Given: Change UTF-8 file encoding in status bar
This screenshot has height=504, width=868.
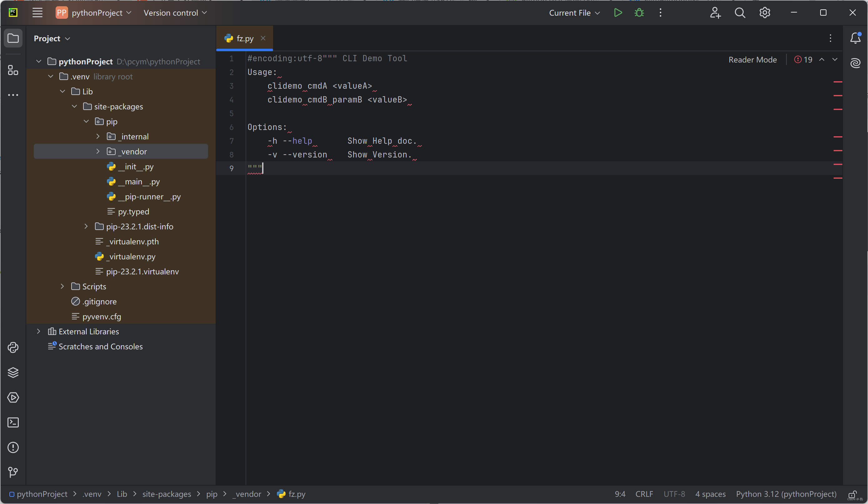Looking at the screenshot, I should click(x=674, y=494).
